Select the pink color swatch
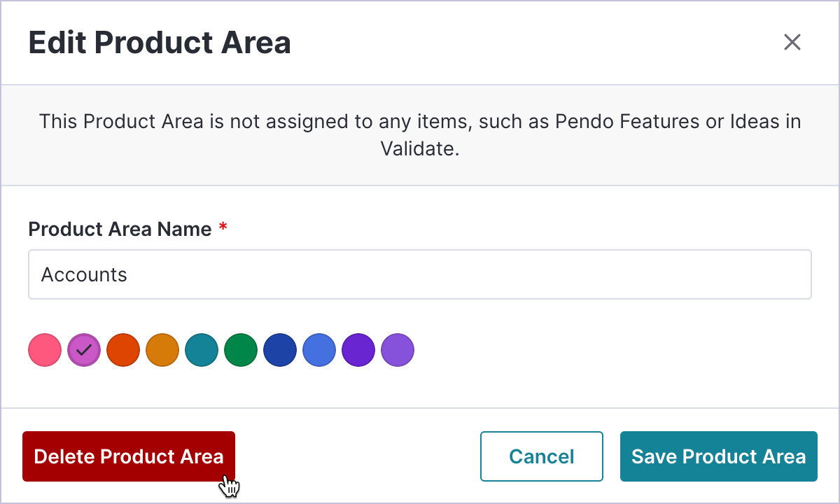Viewport: 840px width, 504px height. click(45, 349)
